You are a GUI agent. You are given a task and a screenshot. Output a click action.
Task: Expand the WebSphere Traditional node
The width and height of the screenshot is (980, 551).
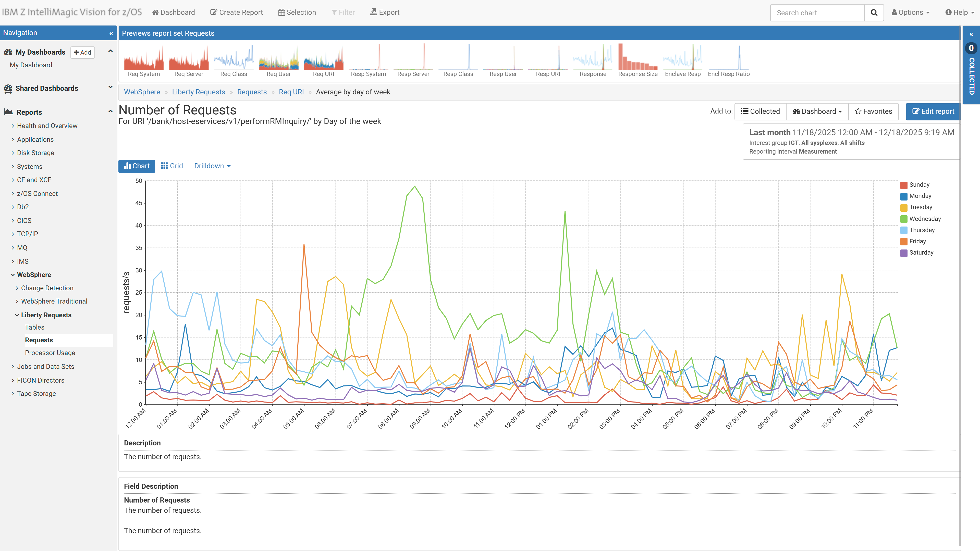click(17, 301)
